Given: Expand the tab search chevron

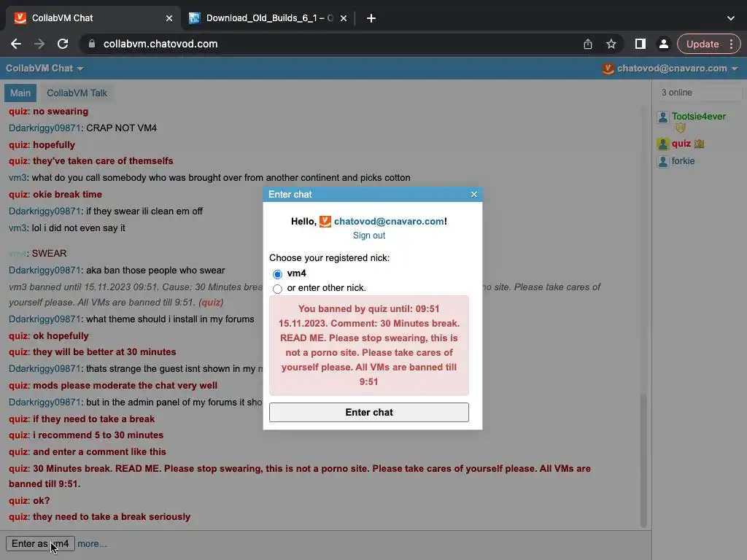Looking at the screenshot, I should click(731, 18).
